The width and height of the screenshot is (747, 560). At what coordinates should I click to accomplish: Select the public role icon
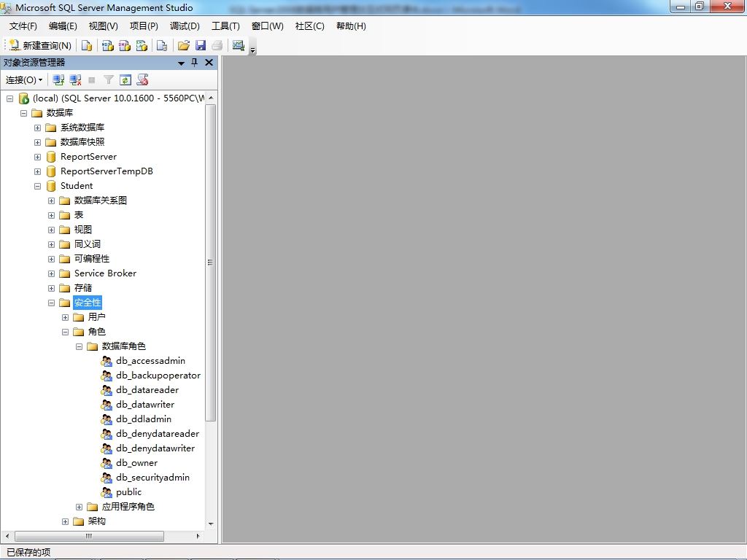tap(107, 492)
